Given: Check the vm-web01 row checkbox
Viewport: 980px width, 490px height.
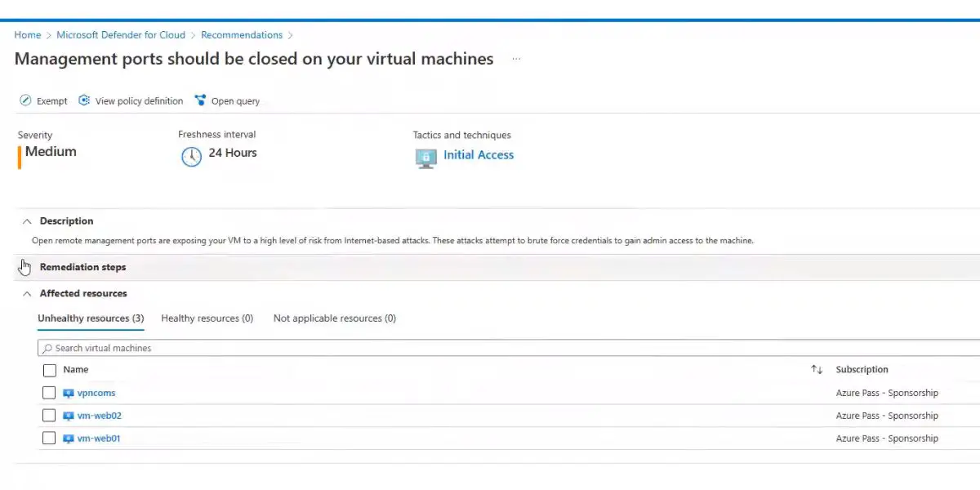Looking at the screenshot, I should (49, 439).
